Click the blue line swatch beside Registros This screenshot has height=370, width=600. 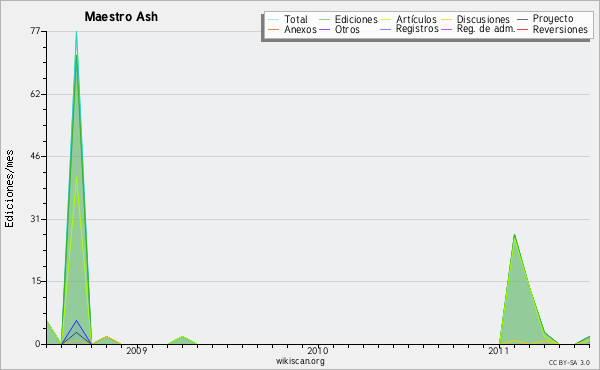[386, 29]
